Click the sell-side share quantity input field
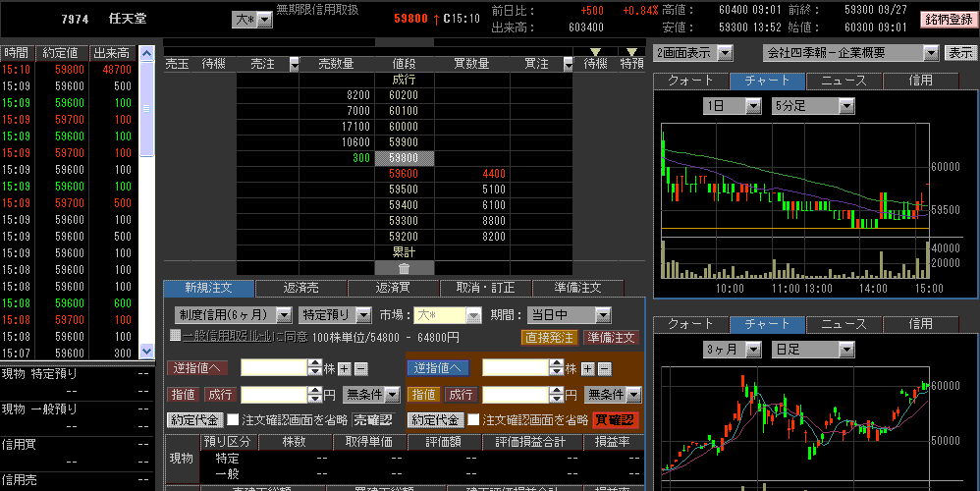The image size is (980, 491). [x=274, y=368]
